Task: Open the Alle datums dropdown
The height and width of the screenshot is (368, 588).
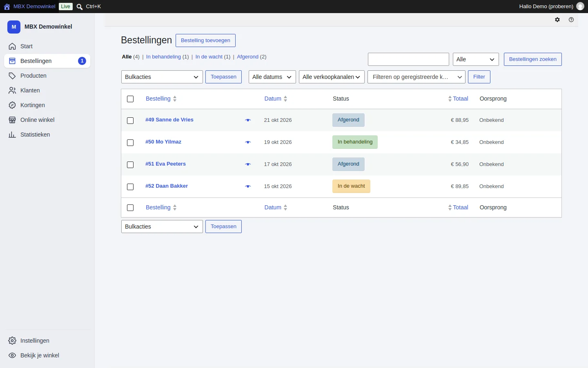Action: point(272,77)
